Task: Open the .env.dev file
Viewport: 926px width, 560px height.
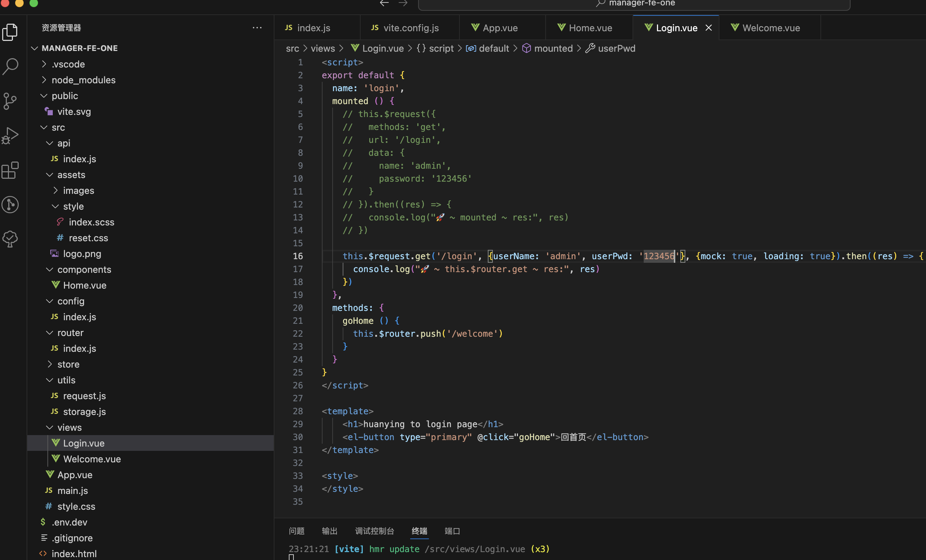Action: (151, 522)
